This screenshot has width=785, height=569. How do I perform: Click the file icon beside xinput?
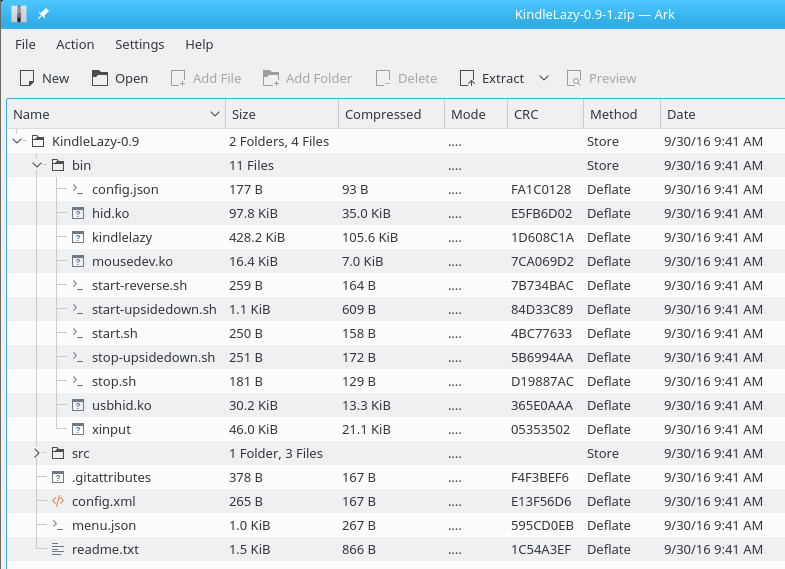78,429
